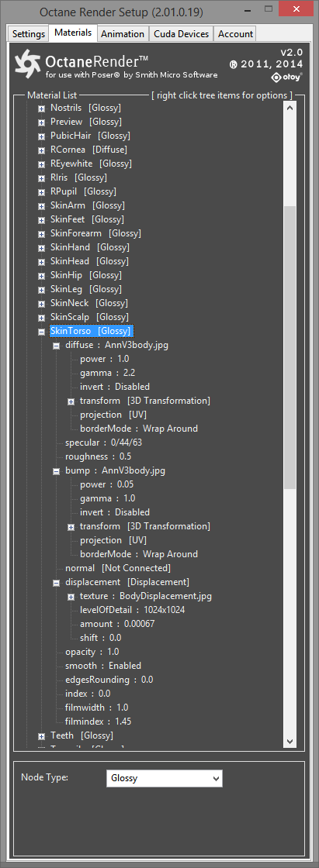The width and height of the screenshot is (319, 868).
Task: Expand the REyewhite material node
Action: [42, 164]
